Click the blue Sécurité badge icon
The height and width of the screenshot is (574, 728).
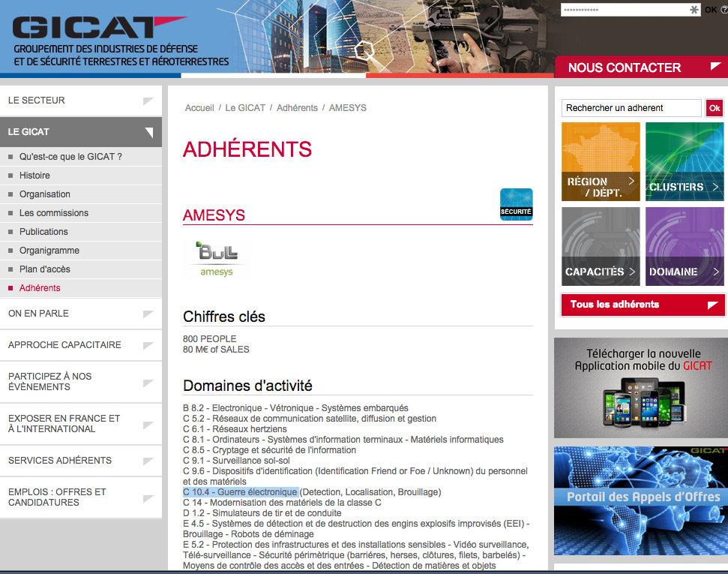[x=517, y=205]
